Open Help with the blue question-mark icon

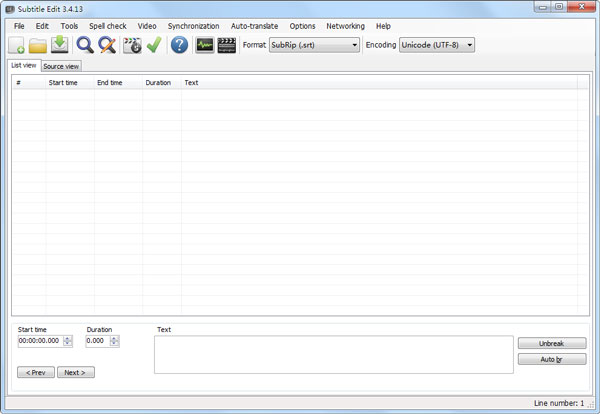tap(179, 45)
